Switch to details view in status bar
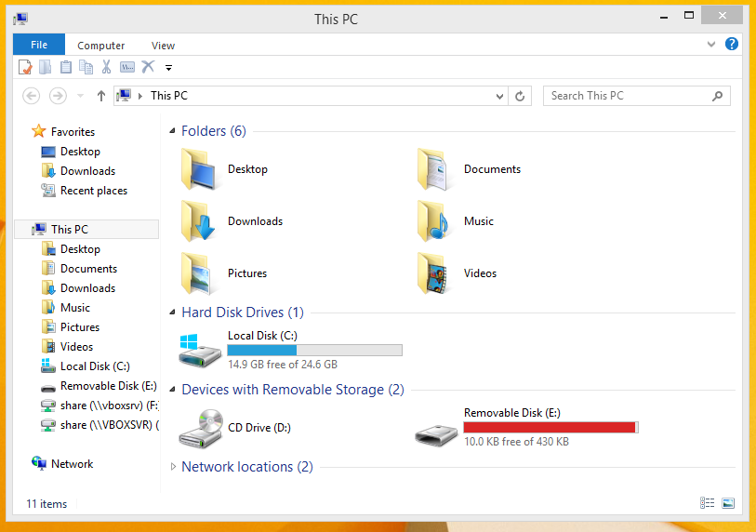Screen dimensions: 756x532 708,503
